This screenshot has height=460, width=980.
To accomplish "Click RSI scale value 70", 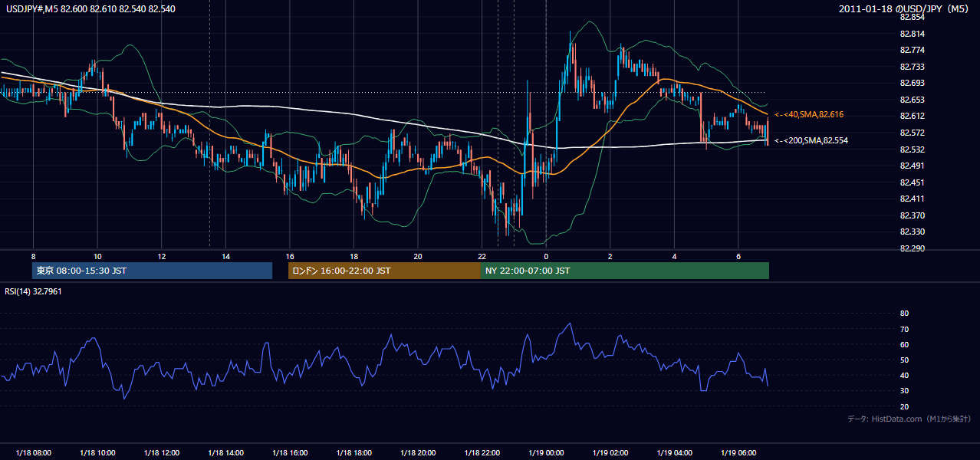I will point(904,329).
